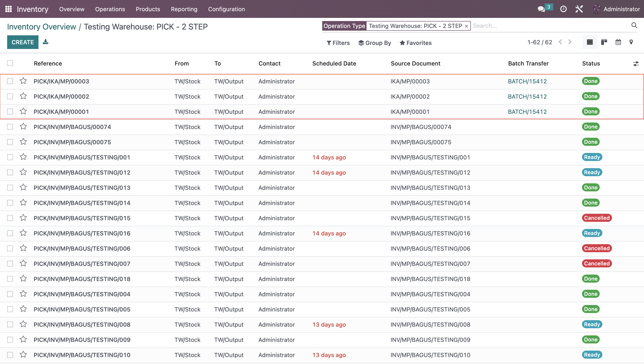
Task: Star the PICK/IKA/MP/00003 row
Action: point(23,81)
